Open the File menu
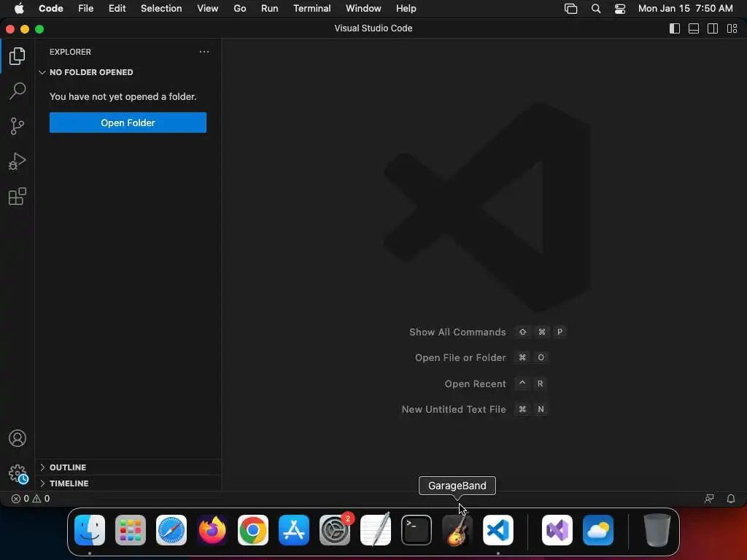Viewport: 747px width, 560px height. tap(86, 9)
